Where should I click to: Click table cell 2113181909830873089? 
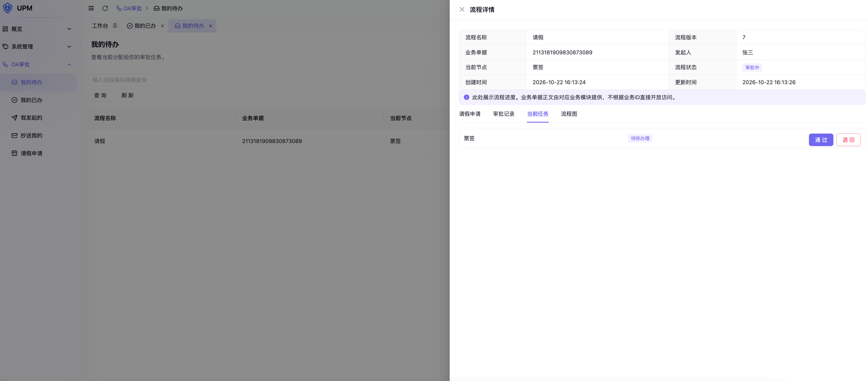point(272,141)
